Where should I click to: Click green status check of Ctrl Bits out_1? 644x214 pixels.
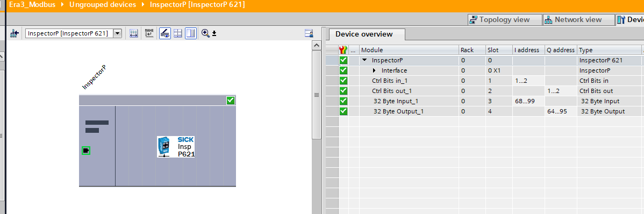click(344, 91)
